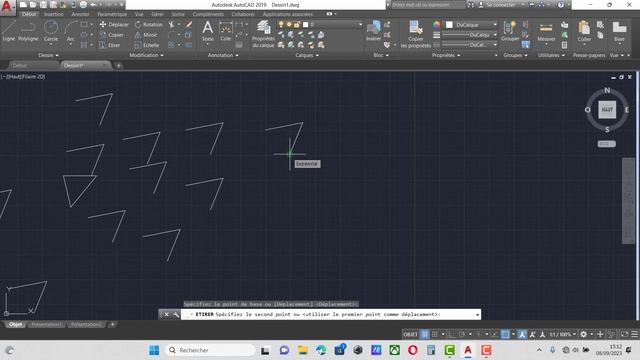Toggle polar tracking in status bar
Screen dimensions: 640x360
(462, 334)
